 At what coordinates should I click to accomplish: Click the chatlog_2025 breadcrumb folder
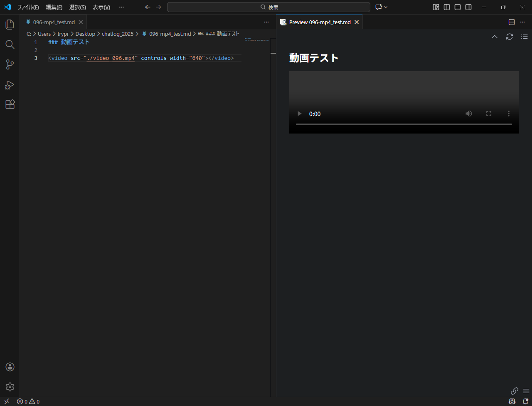[x=118, y=34]
